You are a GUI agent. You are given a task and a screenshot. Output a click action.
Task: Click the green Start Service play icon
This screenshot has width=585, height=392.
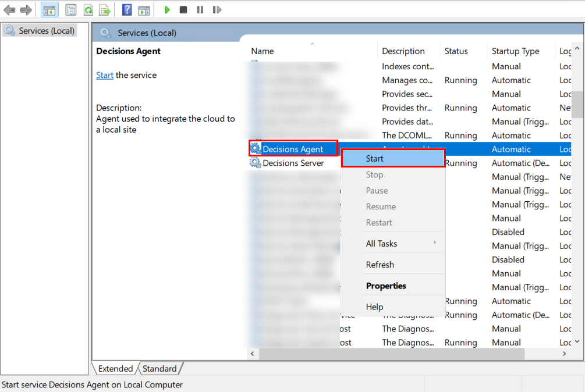pos(167,10)
